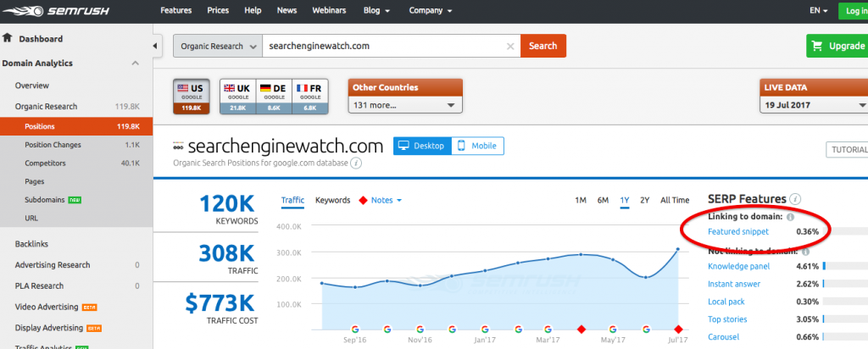Open the Blog menu dropdown

click(376, 10)
